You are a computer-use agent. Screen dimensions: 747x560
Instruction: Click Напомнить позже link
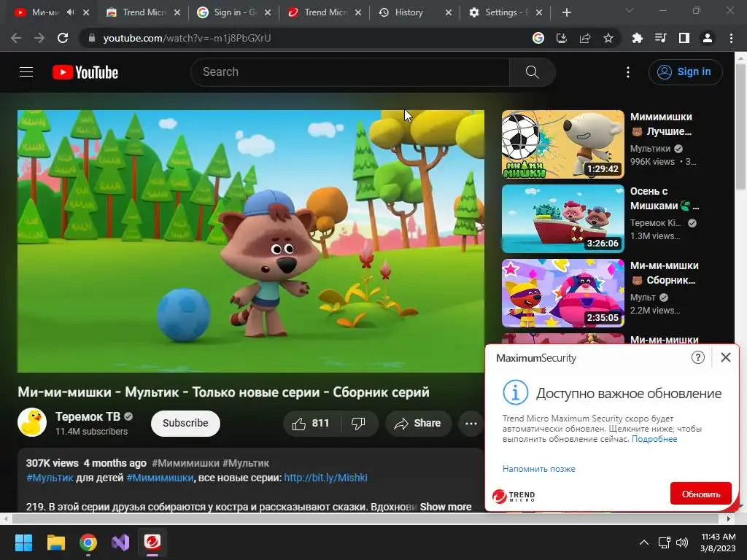click(539, 469)
